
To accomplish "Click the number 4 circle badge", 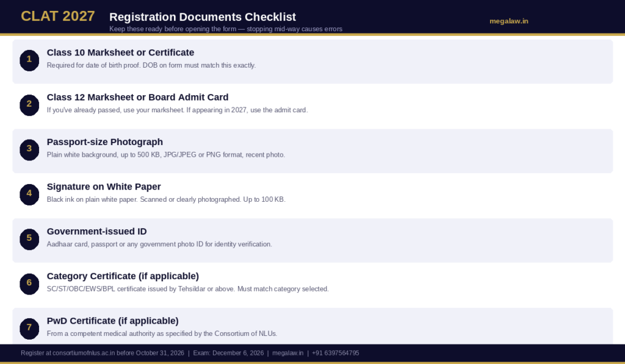I will coord(29,194).
